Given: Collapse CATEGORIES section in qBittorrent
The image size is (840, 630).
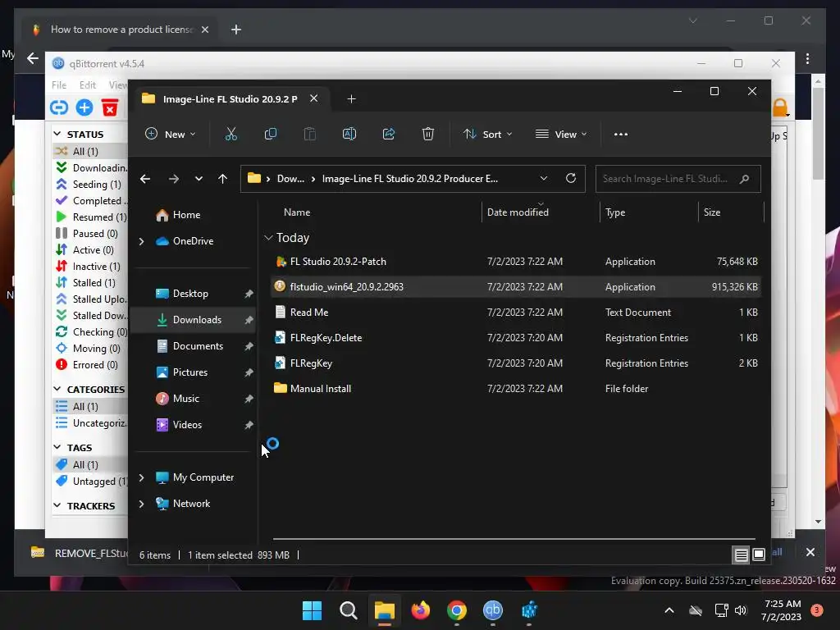Looking at the screenshot, I should (57, 389).
